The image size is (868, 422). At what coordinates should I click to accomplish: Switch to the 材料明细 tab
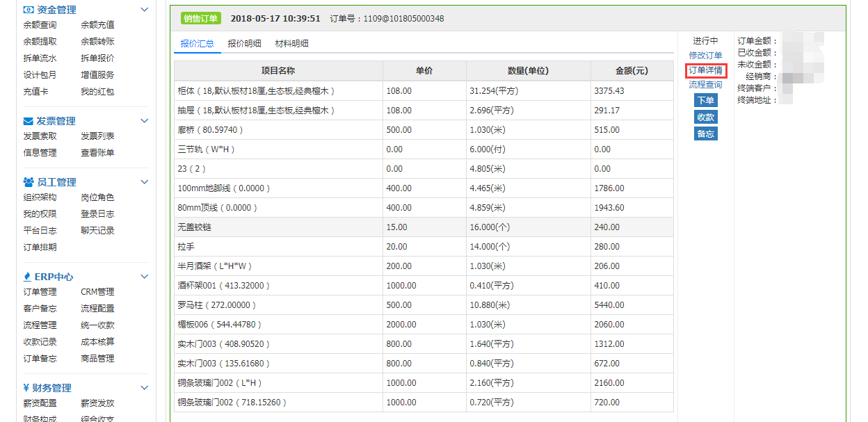(291, 44)
